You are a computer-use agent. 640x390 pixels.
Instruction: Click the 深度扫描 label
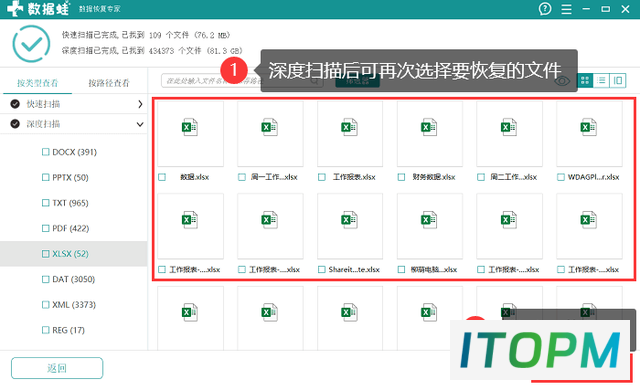click(43, 124)
